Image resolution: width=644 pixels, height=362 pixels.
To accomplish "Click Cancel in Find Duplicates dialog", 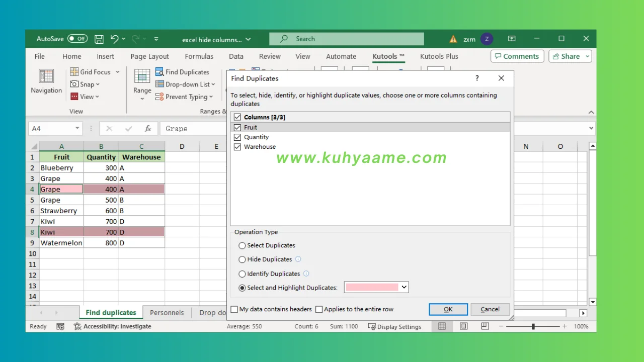I will [x=490, y=309].
